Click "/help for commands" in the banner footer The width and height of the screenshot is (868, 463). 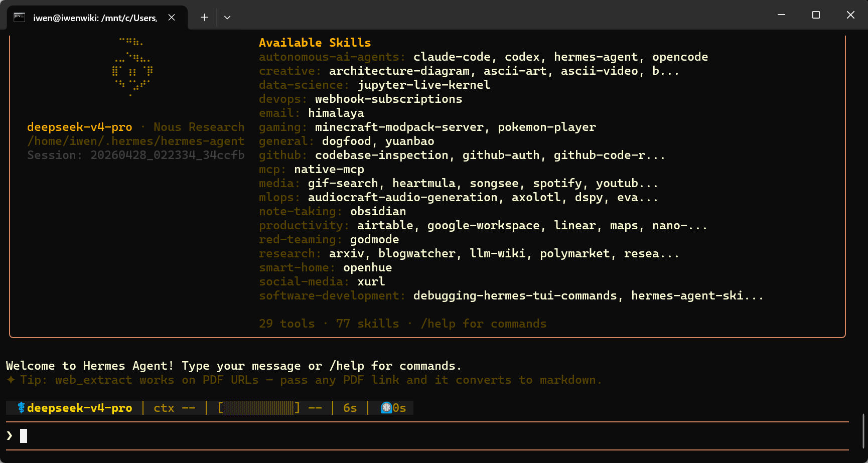tap(484, 324)
